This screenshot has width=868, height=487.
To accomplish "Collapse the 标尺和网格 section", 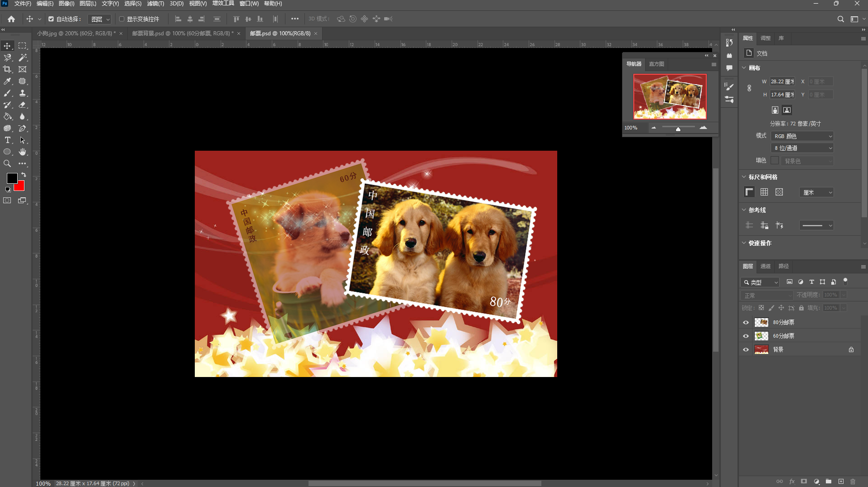I will [x=744, y=177].
